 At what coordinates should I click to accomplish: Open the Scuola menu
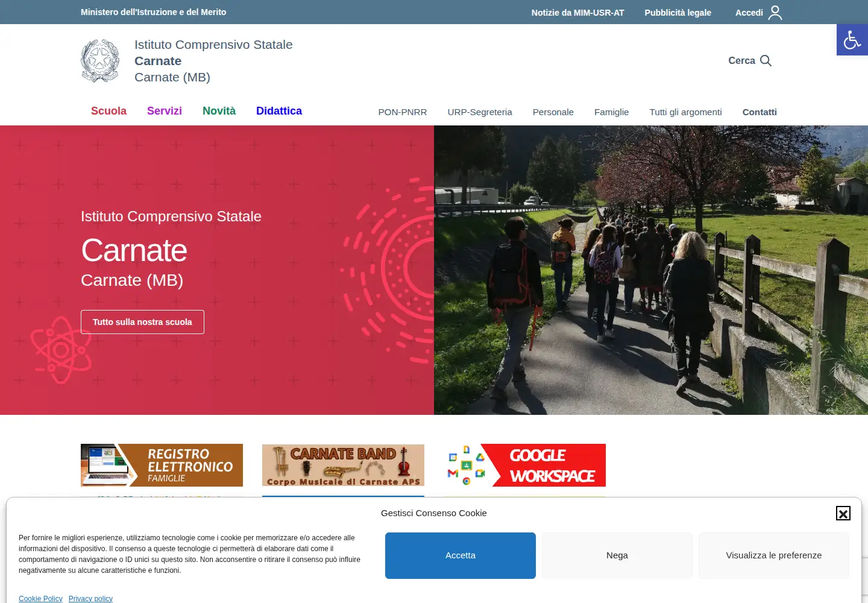[108, 111]
